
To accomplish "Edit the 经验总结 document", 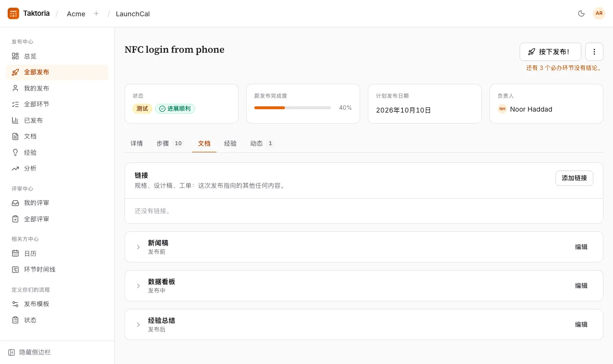I will tap(581, 325).
